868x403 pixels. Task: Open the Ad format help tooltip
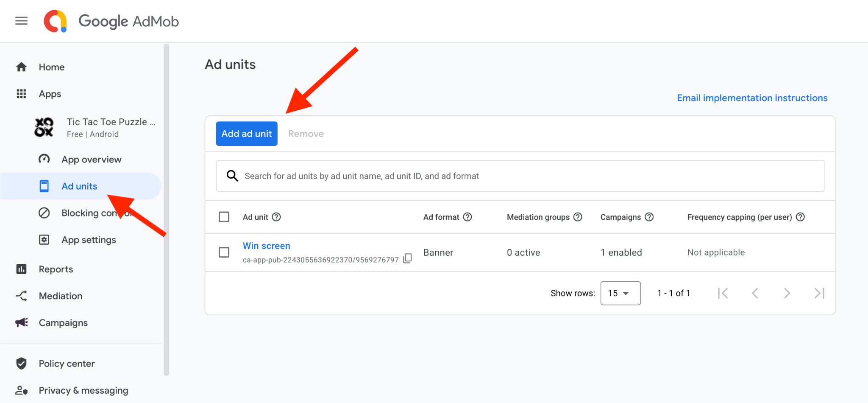click(467, 217)
